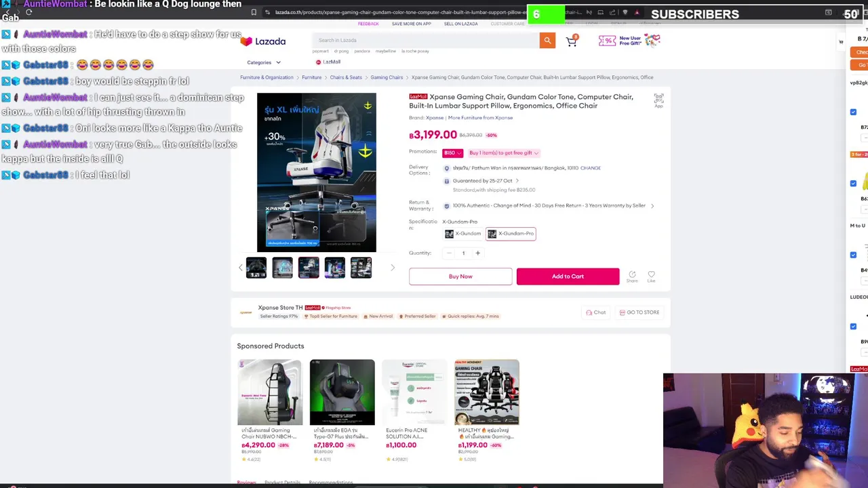Click CUSTOMER CARE menu item

tap(507, 24)
